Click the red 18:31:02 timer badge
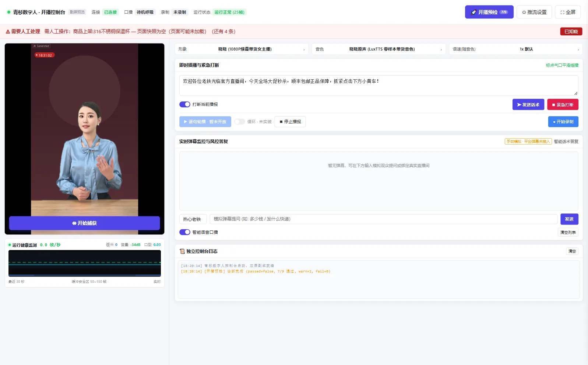588x365 pixels. click(x=44, y=55)
